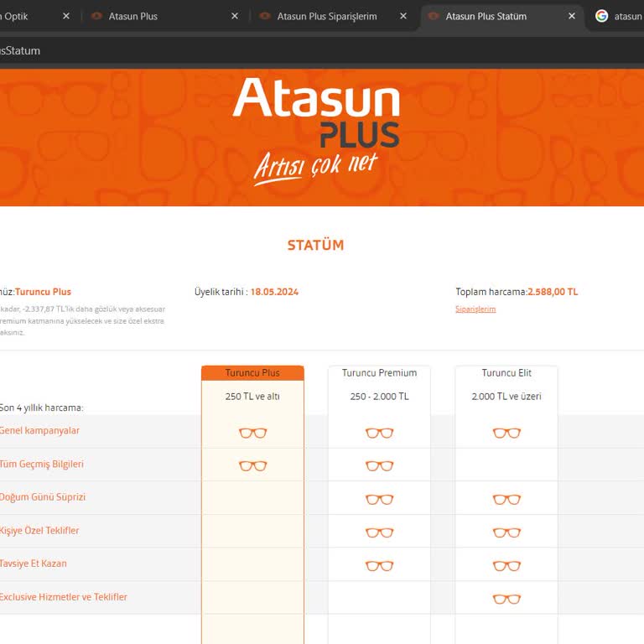Viewport: 644px width, 644px height.
Task: Open Exclusive Hizmetler ve Teklifler label
Action: tap(63, 597)
